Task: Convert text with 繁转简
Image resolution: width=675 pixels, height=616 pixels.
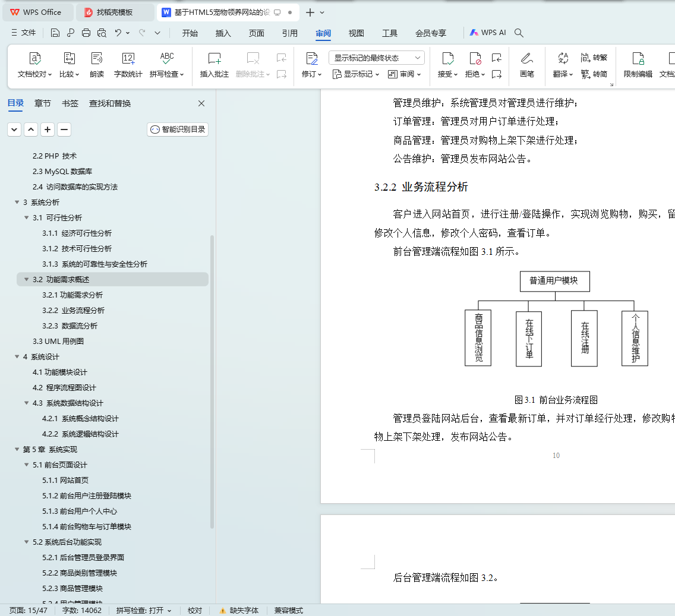Action: pyautogui.click(x=594, y=74)
